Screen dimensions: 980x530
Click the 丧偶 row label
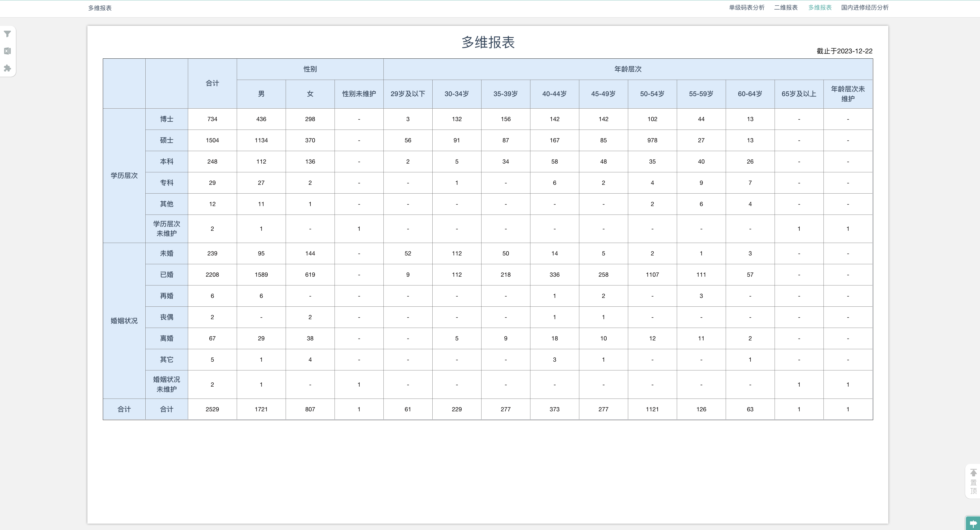tap(167, 317)
